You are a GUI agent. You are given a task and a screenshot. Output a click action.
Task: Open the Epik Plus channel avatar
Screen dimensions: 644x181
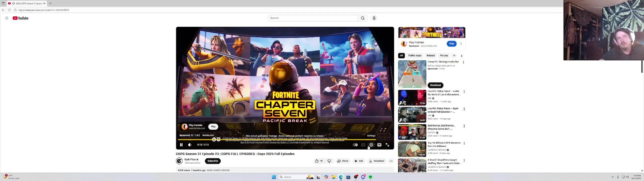coord(179,161)
